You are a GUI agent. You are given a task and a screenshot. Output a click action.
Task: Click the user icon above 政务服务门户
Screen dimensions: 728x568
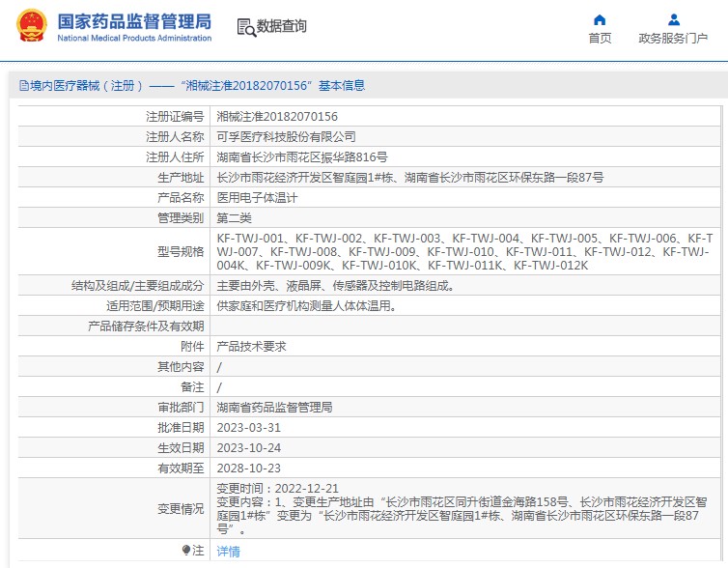(673, 19)
